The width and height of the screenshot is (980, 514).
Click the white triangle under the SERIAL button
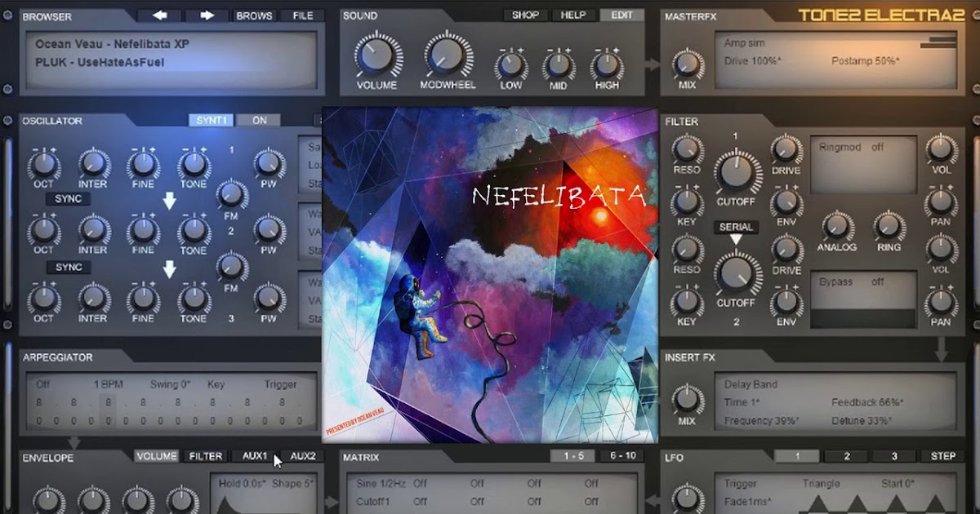click(x=736, y=240)
